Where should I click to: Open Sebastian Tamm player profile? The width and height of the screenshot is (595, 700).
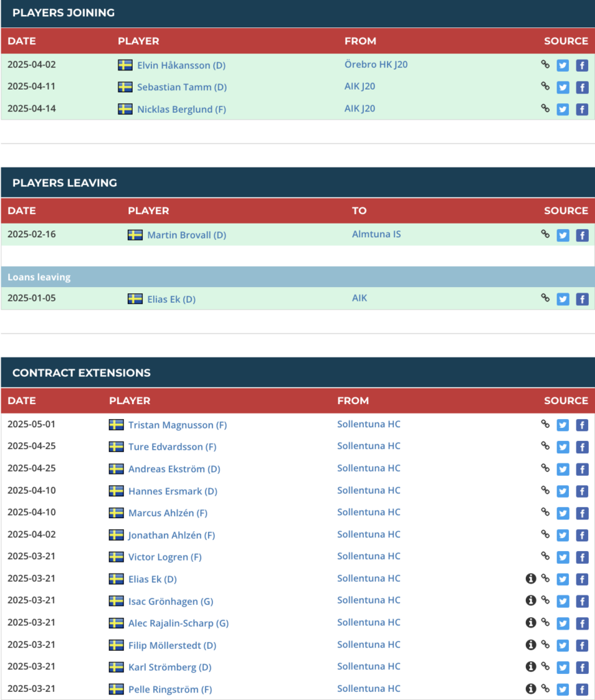[x=182, y=87]
